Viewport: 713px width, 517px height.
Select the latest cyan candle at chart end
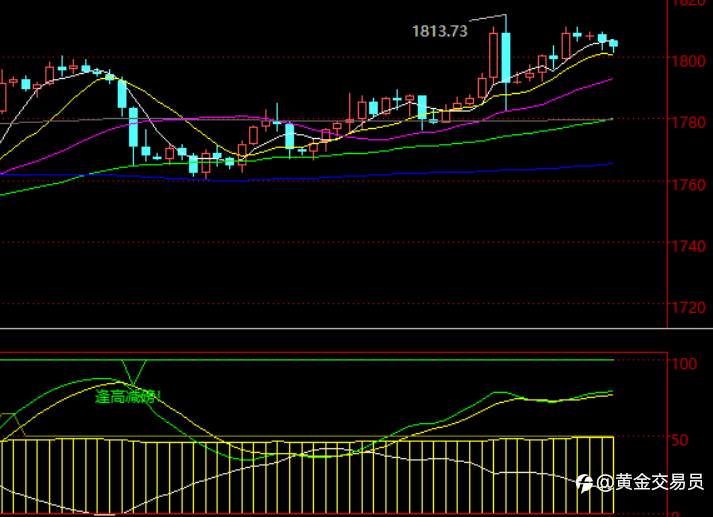pyautogui.click(x=613, y=44)
